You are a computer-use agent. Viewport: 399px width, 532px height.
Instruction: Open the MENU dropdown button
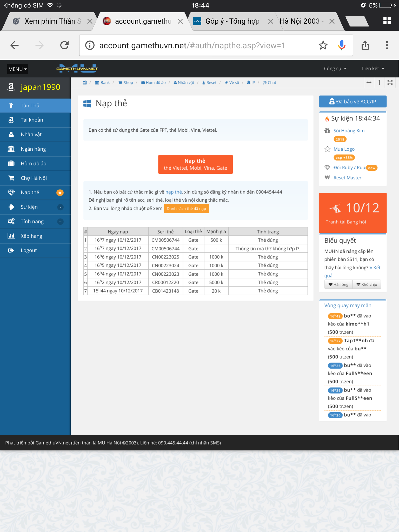click(17, 69)
